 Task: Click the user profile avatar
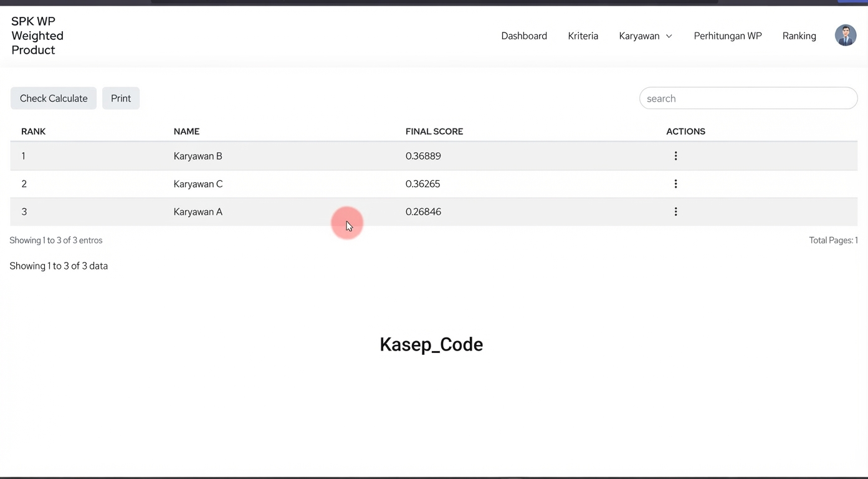[x=846, y=36]
